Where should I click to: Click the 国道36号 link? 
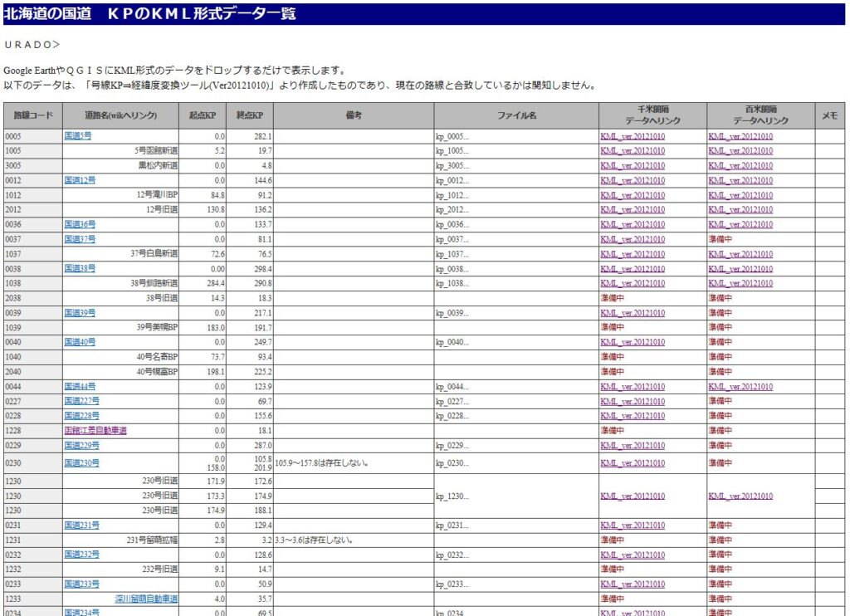pos(80,224)
